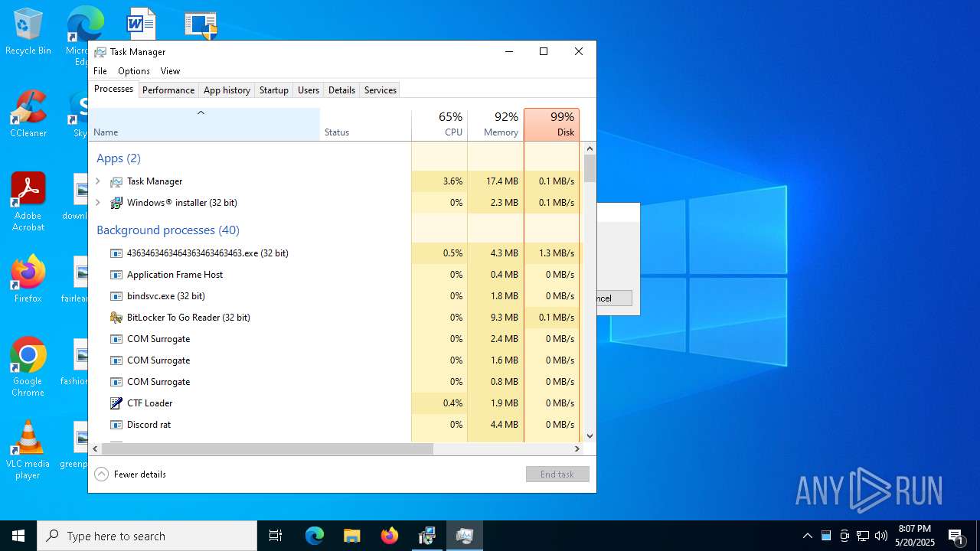The image size is (980, 551).
Task: Click the Apps (2) group header
Action: (119, 158)
